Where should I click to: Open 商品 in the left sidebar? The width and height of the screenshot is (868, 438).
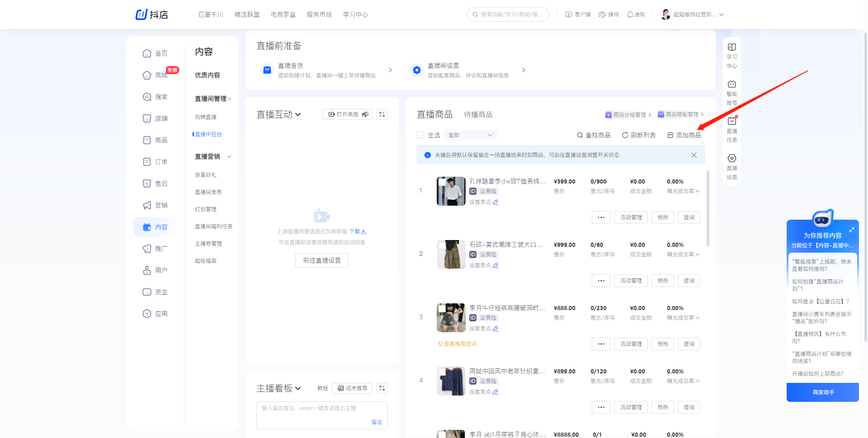[155, 140]
